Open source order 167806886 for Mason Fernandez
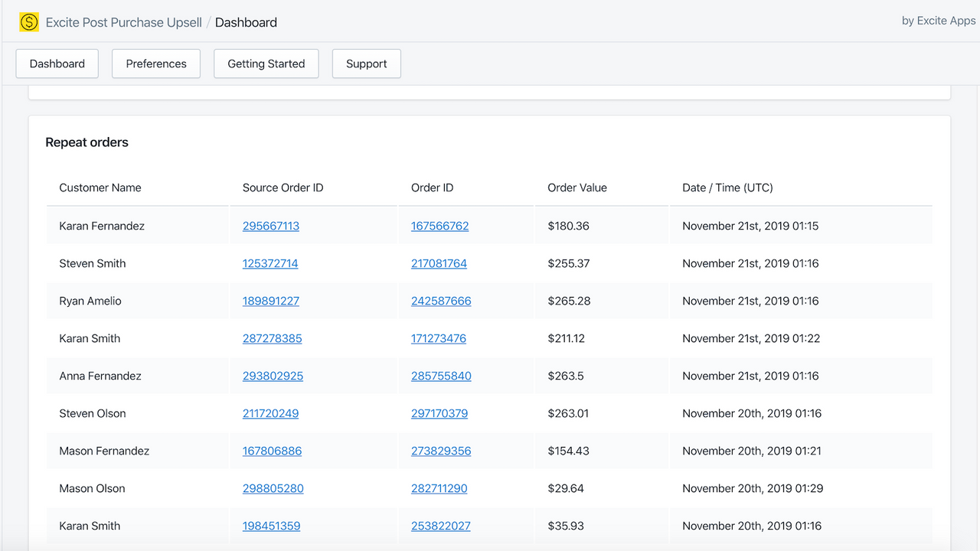Image resolution: width=980 pixels, height=551 pixels. [x=271, y=451]
